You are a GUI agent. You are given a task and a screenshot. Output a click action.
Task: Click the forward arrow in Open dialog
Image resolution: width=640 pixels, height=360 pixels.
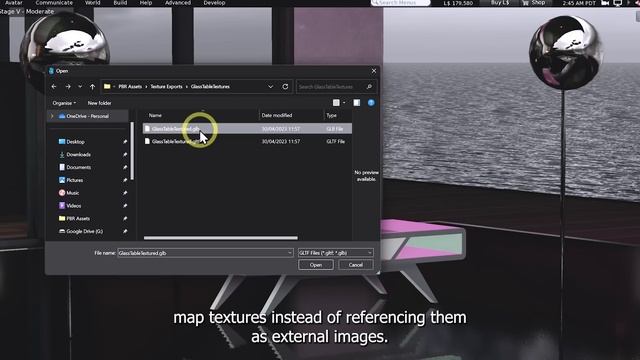coord(68,87)
